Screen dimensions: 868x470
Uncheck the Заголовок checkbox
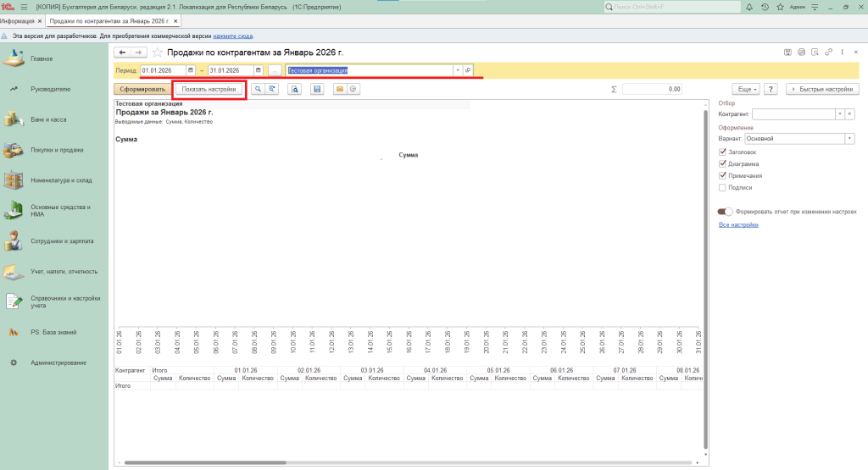(x=722, y=152)
